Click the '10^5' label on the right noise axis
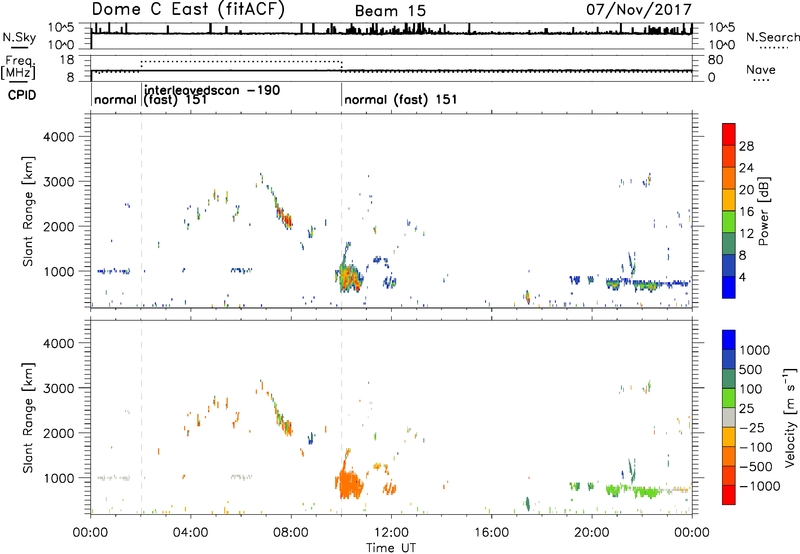This screenshot has height=554, width=800. click(x=722, y=27)
